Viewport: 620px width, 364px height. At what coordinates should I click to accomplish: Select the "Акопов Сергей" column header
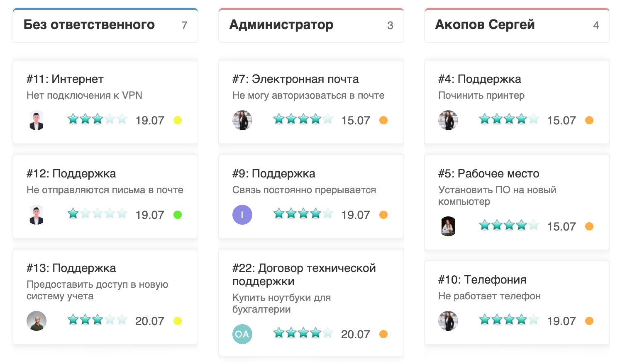[485, 25]
